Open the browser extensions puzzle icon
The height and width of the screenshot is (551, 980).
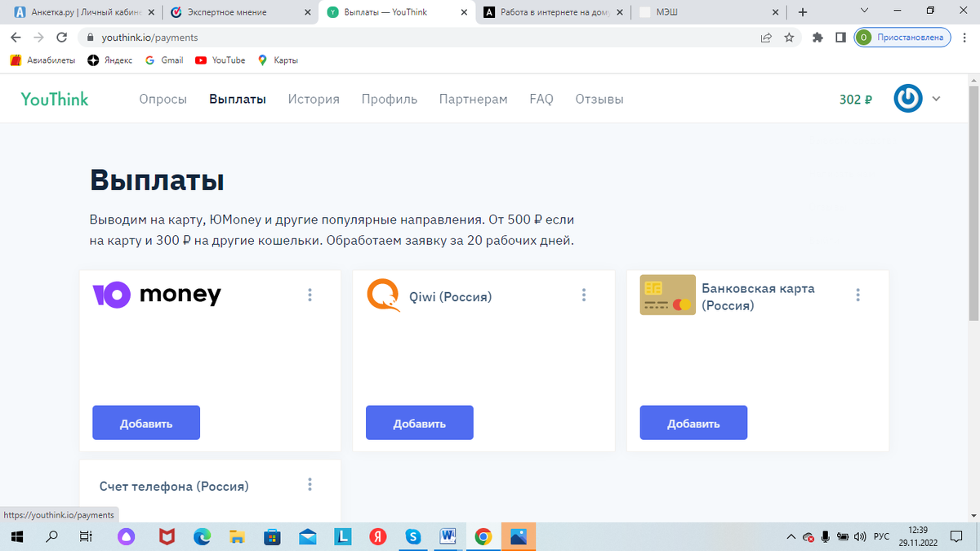point(817,38)
